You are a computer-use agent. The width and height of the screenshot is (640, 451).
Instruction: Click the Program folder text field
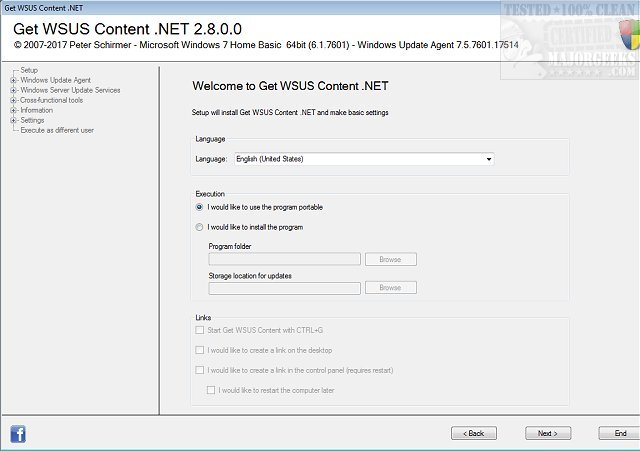tap(284, 259)
